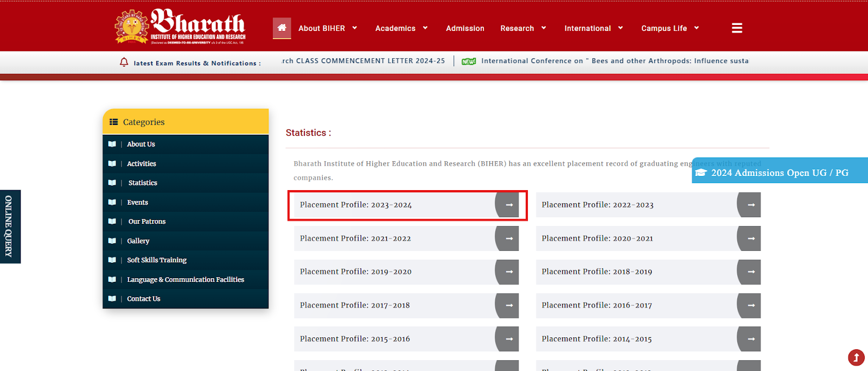
Task: Open Placement Profile: 2019-2020 text link
Action: click(356, 272)
